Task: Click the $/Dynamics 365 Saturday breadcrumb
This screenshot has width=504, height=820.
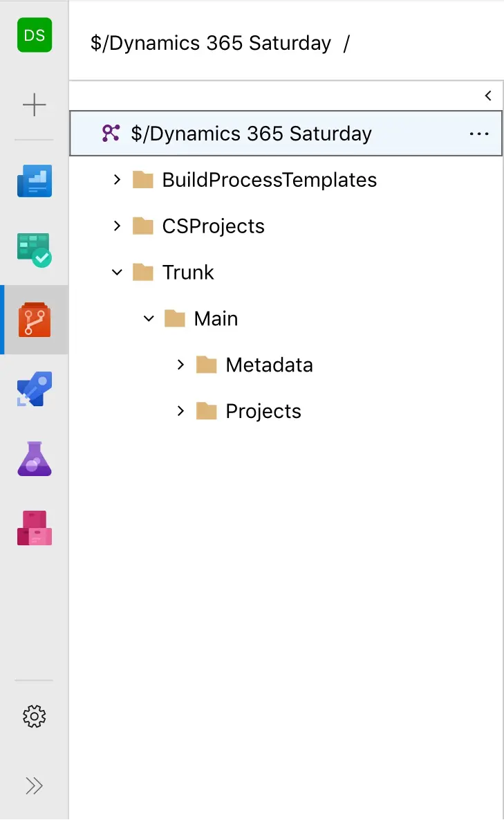Action: pyautogui.click(x=210, y=43)
